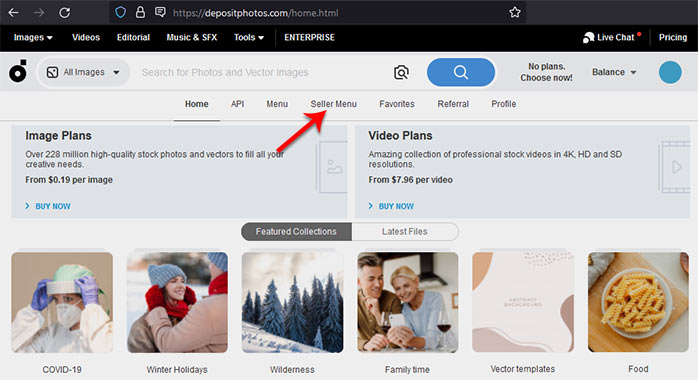This screenshot has width=698, height=389.
Task: Open the Seller Menu tab
Action: [x=333, y=104]
